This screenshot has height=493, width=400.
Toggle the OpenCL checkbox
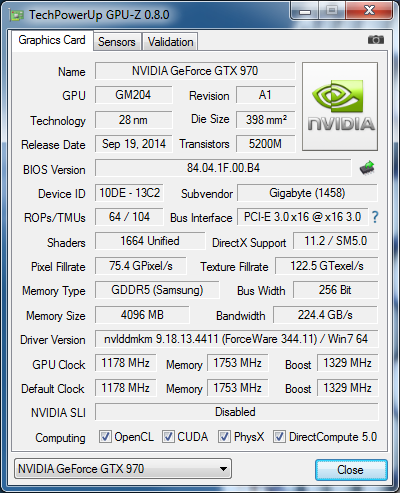(105, 436)
